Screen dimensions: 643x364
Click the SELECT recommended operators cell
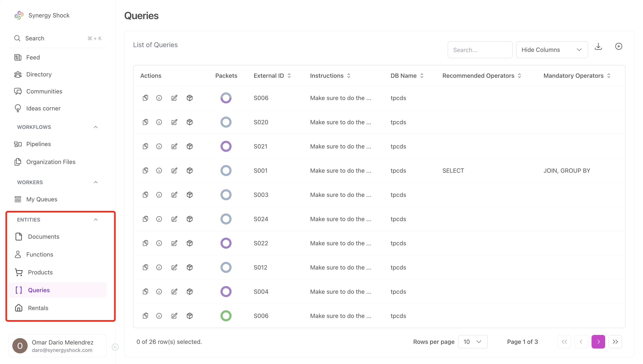point(453,171)
